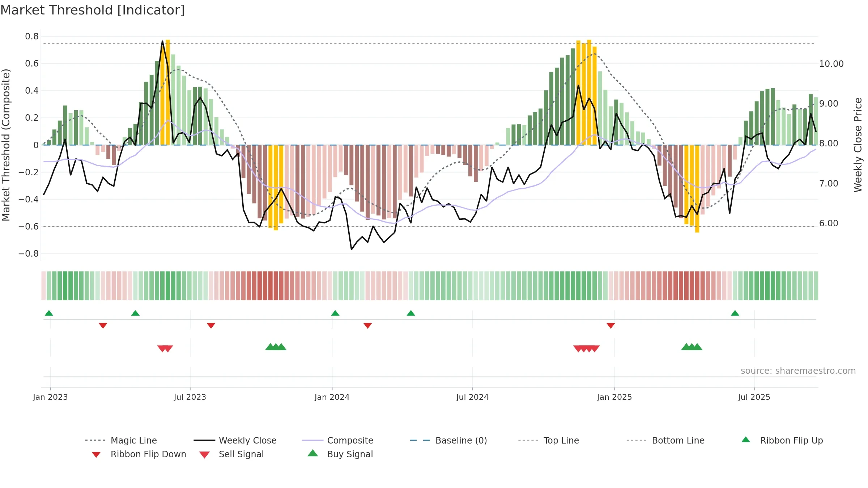Toggle Baseline (0) legend entry
This screenshot has height=488, width=868.
click(x=448, y=440)
